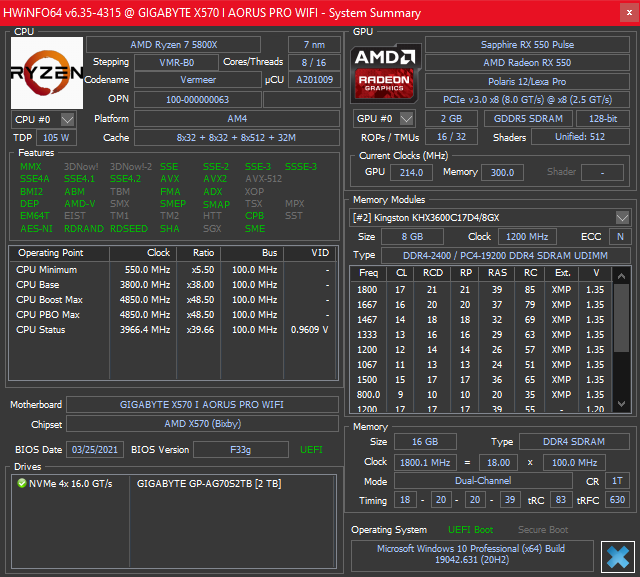Click the Polaris 12/Lexa Pro field
Screen dimensions: 640x577
pyautogui.click(x=527, y=82)
